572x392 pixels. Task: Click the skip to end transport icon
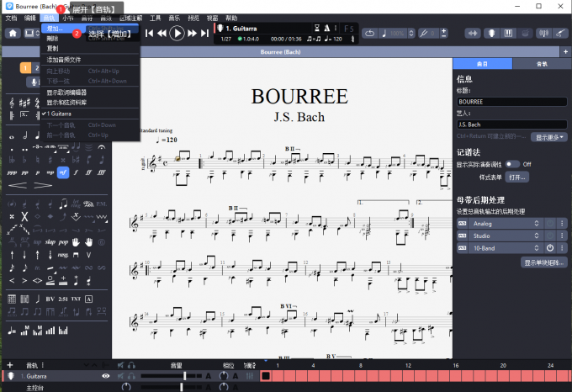tap(204, 34)
